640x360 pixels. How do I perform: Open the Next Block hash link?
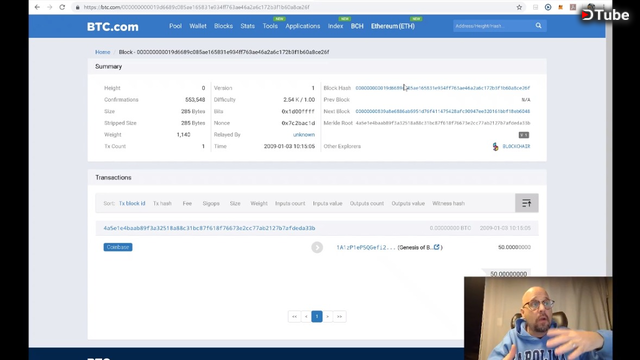coord(442,111)
